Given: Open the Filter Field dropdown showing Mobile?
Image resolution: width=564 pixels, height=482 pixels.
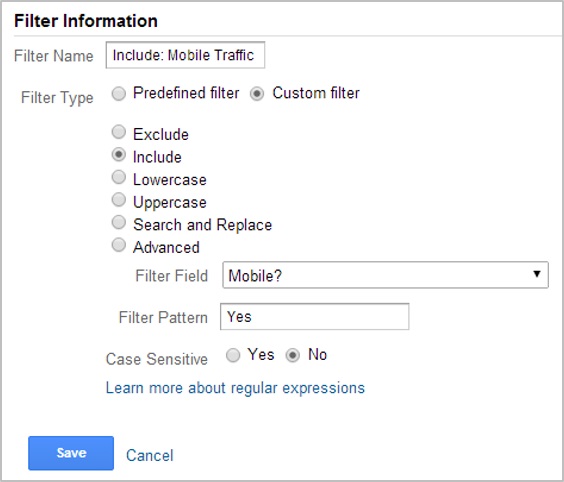Looking at the screenshot, I should pyautogui.click(x=385, y=275).
